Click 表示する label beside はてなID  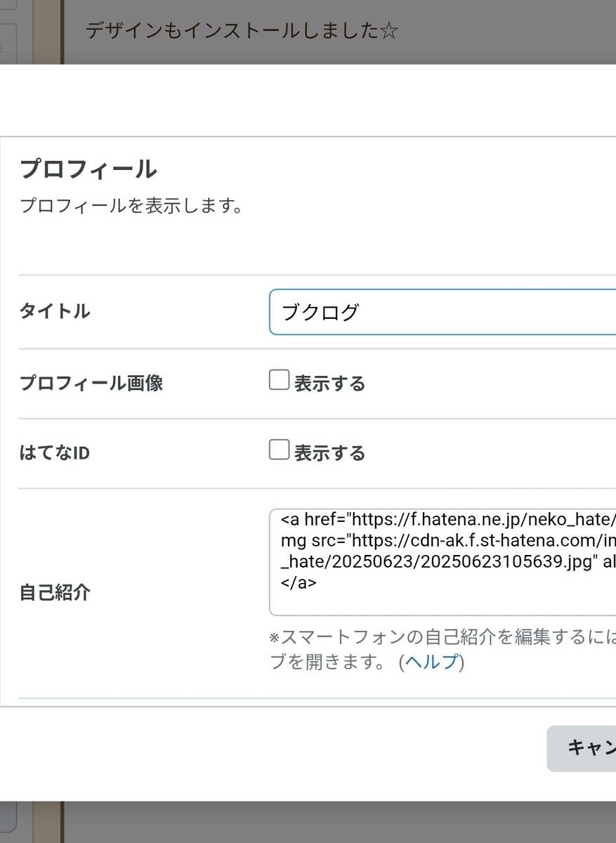[329, 453]
